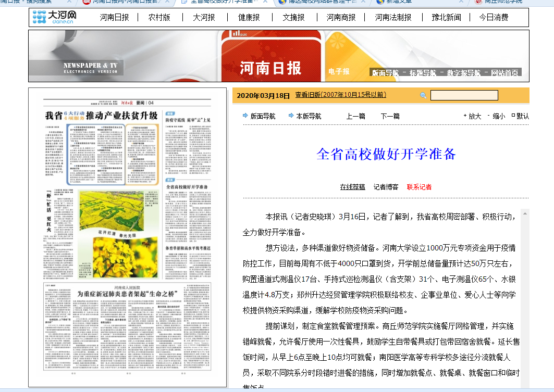
Task: Click the arrow icon beside 本版导航
Action: pos(291,116)
